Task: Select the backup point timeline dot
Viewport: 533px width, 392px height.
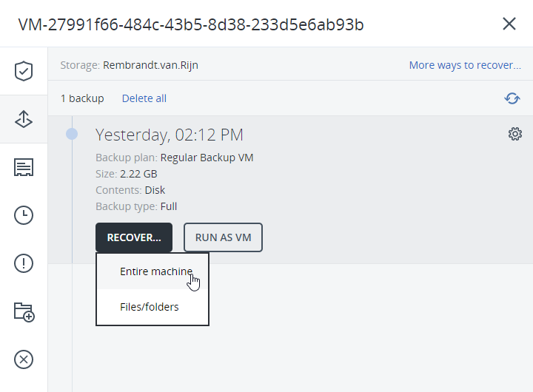Action: [72, 134]
